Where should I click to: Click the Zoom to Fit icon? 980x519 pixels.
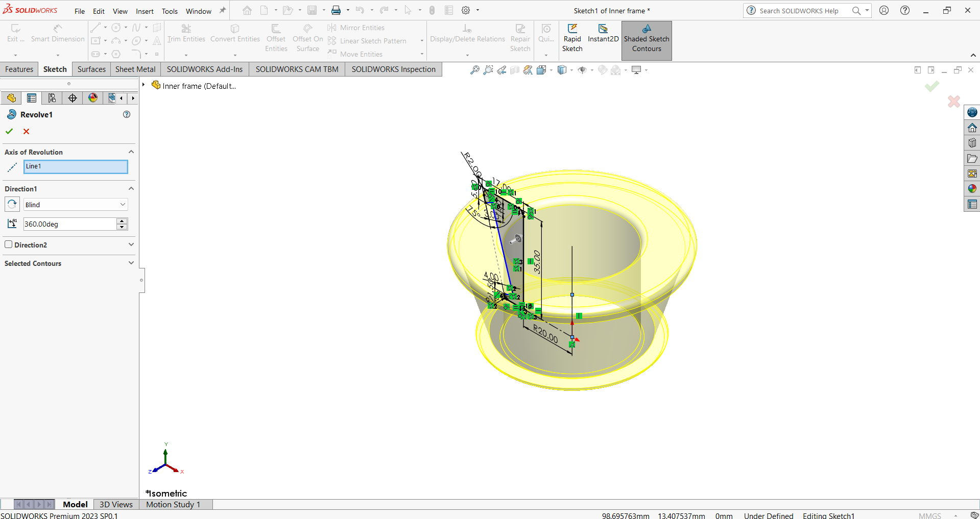[x=474, y=70]
